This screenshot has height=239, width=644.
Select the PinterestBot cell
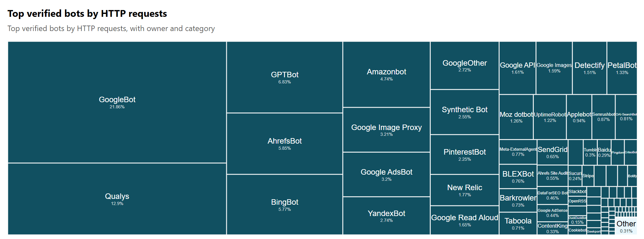pyautogui.click(x=464, y=155)
